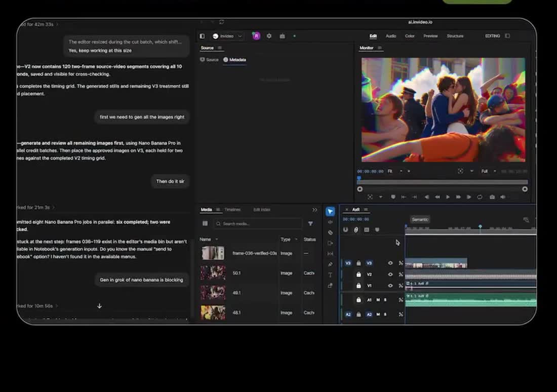The height and width of the screenshot is (392, 557).
Task: Click the Monitor volume speaker icon
Action: [503, 197]
